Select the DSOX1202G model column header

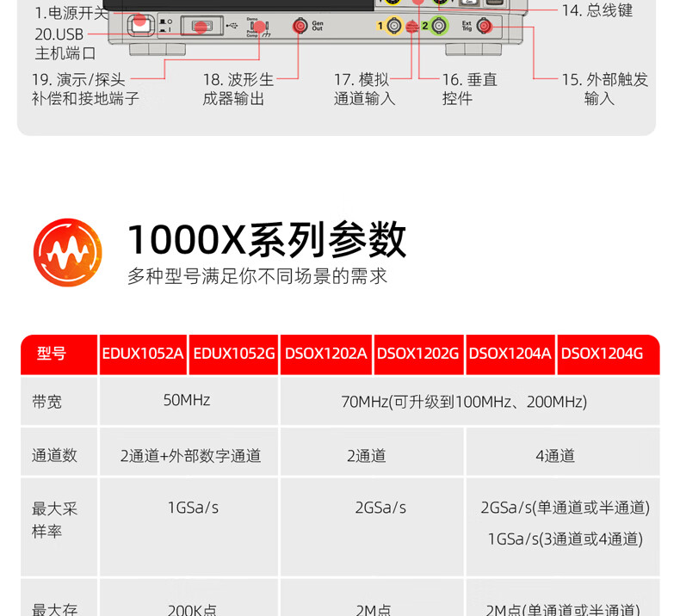click(x=418, y=354)
